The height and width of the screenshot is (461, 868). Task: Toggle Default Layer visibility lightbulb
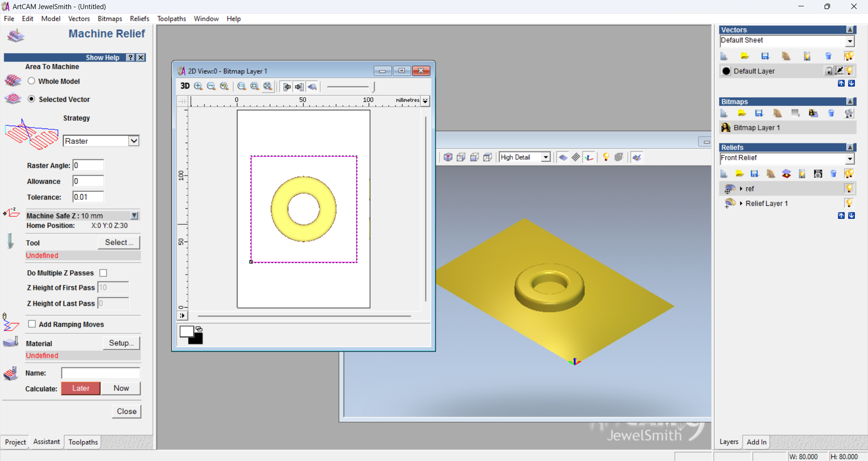[x=849, y=71]
